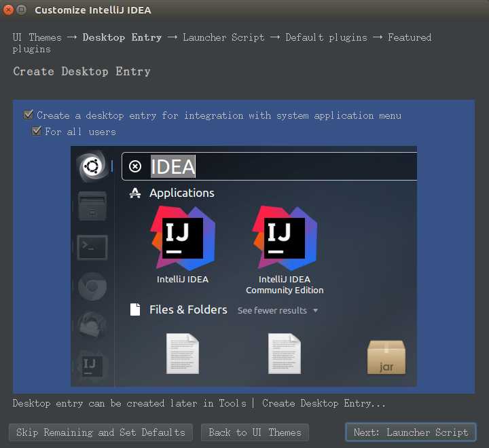Image resolution: width=489 pixels, height=448 pixels.
Task: Click the Ubuntu dash home icon
Action: tap(92, 166)
